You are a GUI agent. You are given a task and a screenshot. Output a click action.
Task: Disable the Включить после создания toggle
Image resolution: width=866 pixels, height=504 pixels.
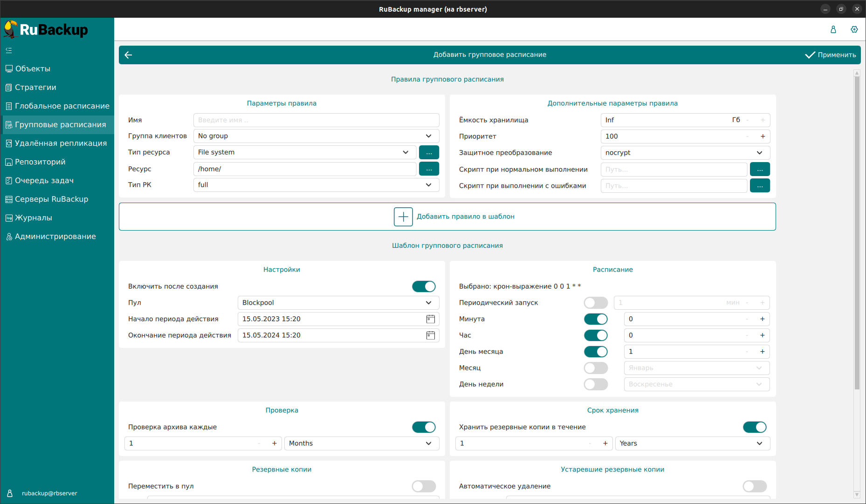click(x=423, y=286)
